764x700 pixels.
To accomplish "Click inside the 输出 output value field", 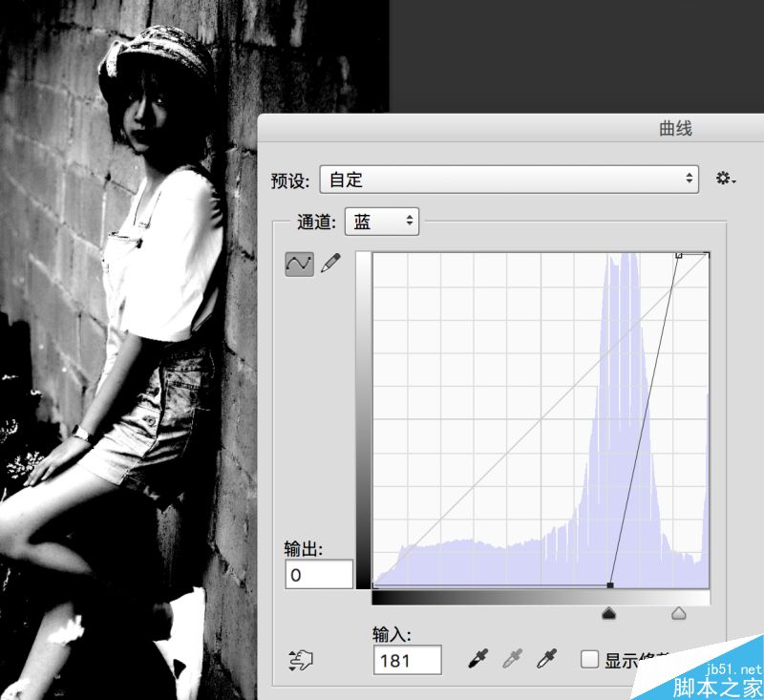I will [x=318, y=575].
